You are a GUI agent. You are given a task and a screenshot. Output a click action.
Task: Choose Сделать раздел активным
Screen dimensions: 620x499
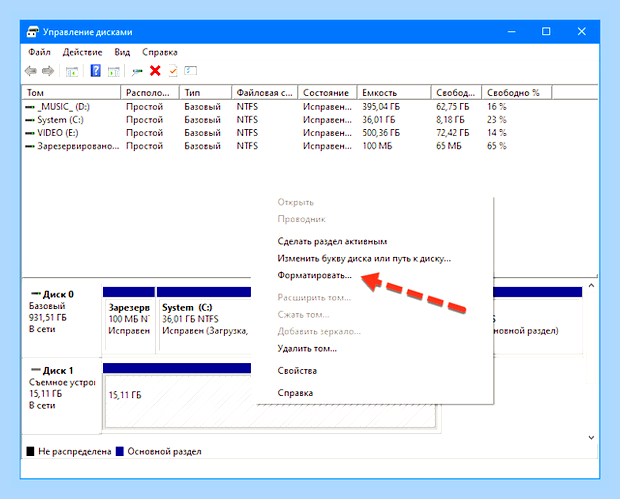(332, 241)
